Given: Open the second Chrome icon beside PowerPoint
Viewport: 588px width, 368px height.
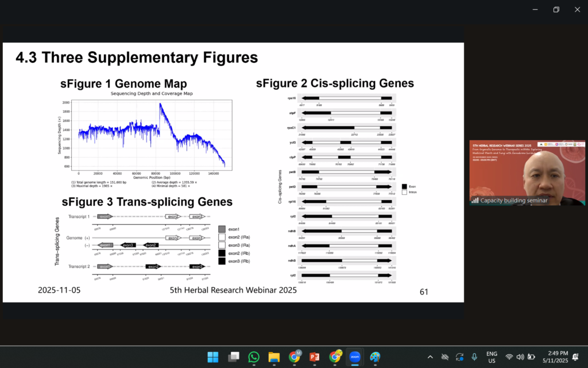Looking at the screenshot, I should [x=335, y=357].
